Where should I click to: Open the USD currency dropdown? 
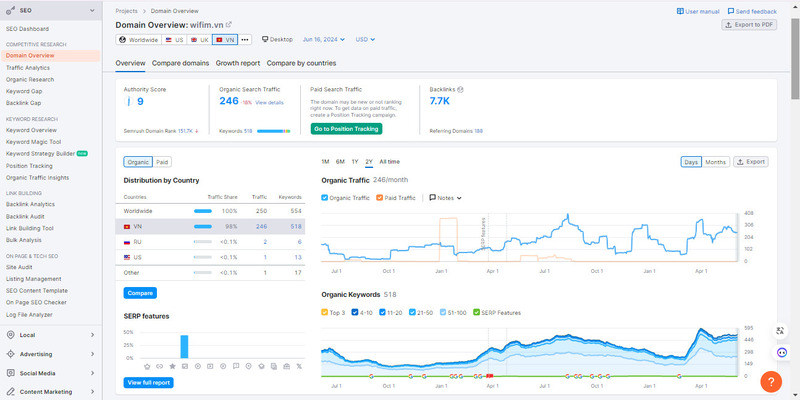[364, 40]
